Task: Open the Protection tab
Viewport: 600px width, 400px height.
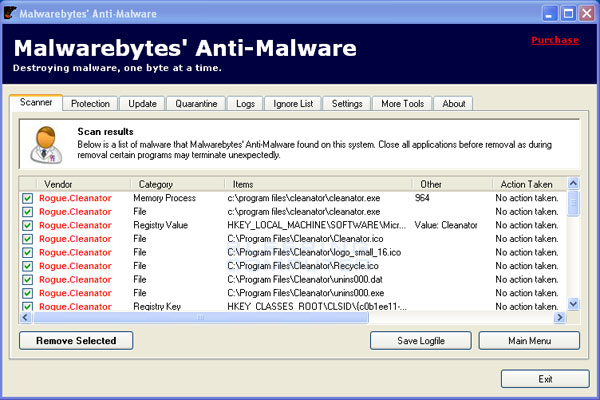Action: [x=90, y=104]
